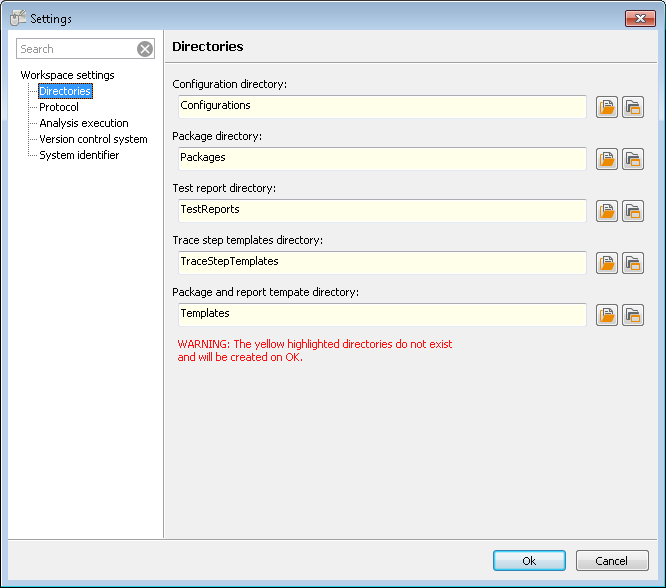Click the red WARNING message text

315,351
